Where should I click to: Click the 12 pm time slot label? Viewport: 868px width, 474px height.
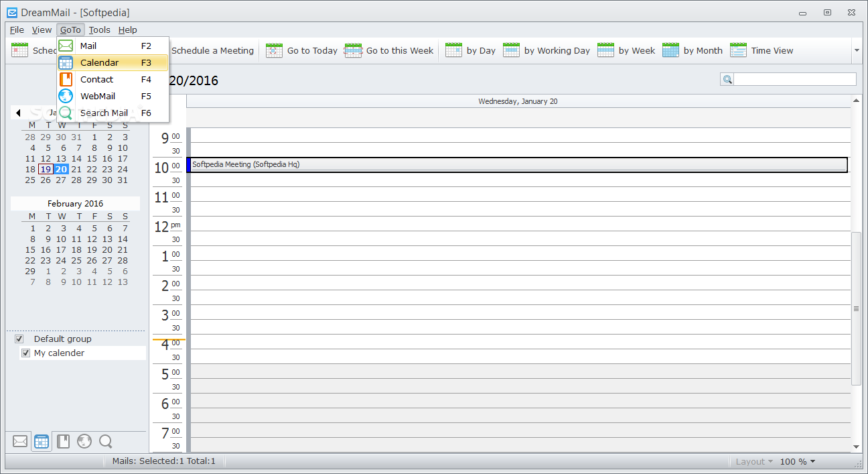(x=167, y=227)
